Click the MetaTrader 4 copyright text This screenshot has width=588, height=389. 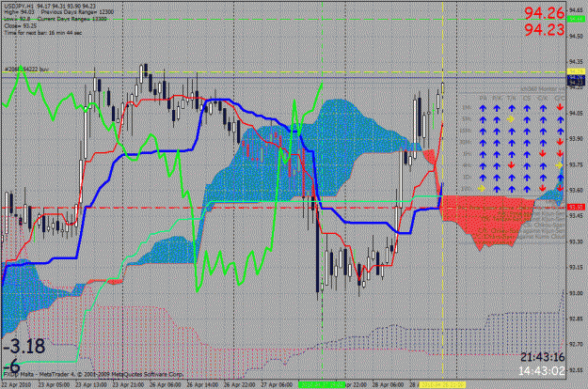coord(93,374)
